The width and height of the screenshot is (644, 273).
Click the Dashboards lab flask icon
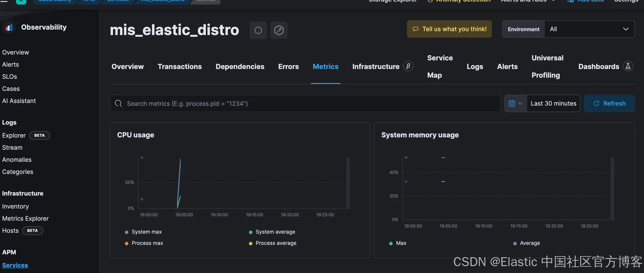pos(628,66)
